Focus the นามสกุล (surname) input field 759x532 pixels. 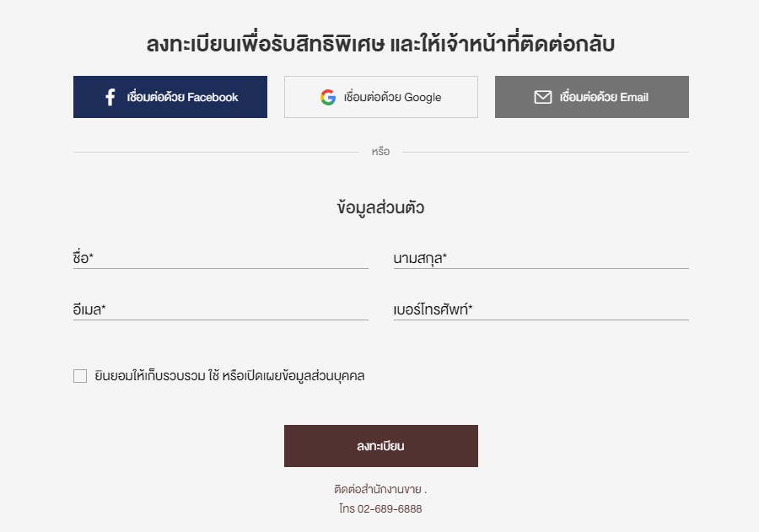click(541, 258)
